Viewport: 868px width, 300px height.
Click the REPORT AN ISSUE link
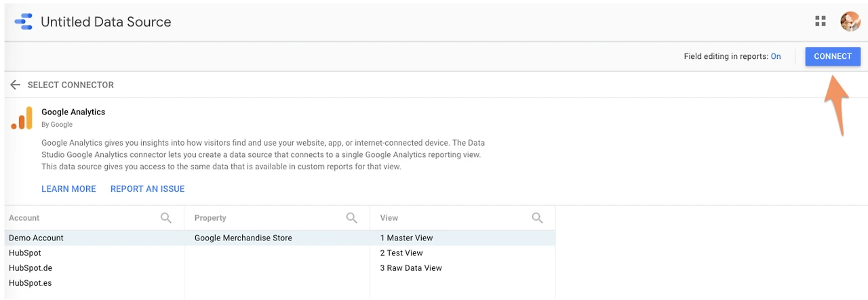coord(147,189)
